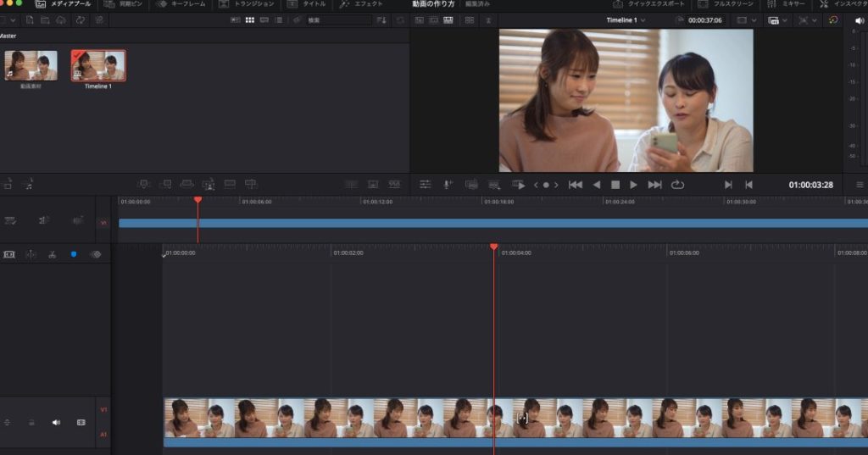
Task: Mute the track with the speaker icon
Action: tap(57, 422)
